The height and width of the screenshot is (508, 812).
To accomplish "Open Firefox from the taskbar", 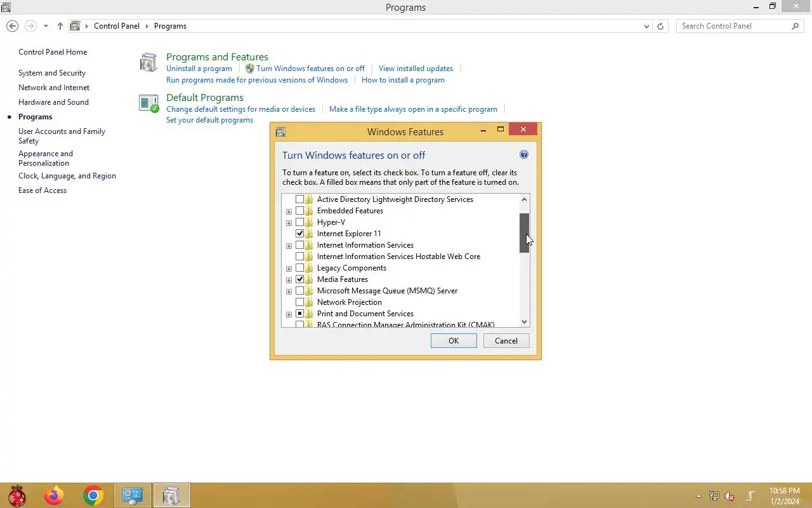I will 54,495.
